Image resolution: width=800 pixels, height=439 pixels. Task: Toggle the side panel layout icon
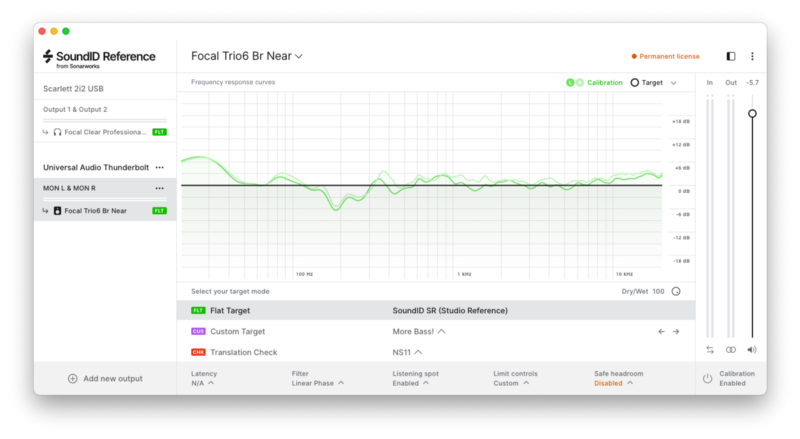[731, 56]
